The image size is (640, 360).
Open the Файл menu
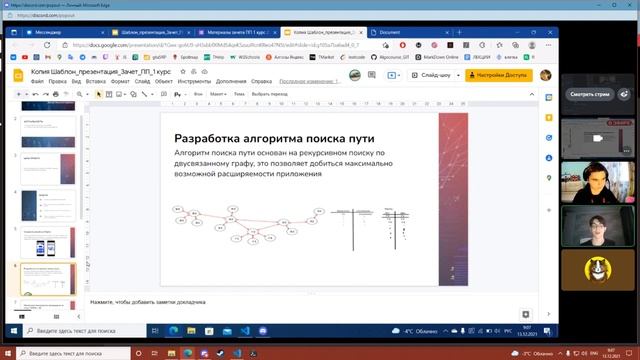[37, 82]
